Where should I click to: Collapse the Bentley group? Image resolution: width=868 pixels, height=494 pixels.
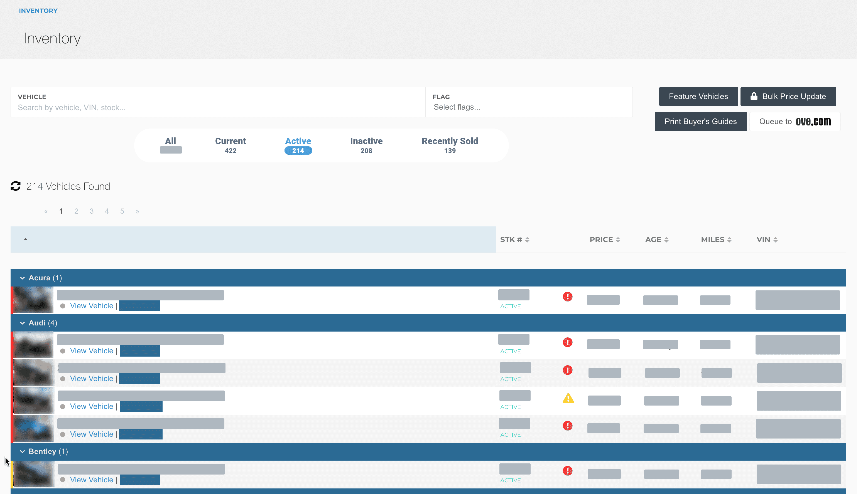click(22, 451)
